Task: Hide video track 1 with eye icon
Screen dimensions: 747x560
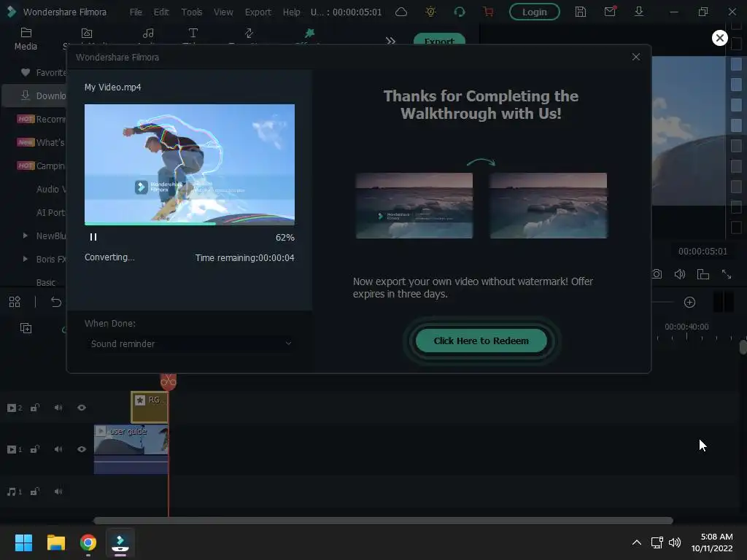Action: click(x=82, y=449)
